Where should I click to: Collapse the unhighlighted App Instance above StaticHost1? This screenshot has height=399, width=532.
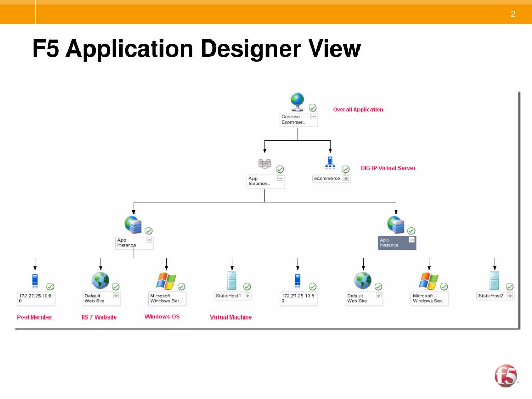tap(149, 240)
